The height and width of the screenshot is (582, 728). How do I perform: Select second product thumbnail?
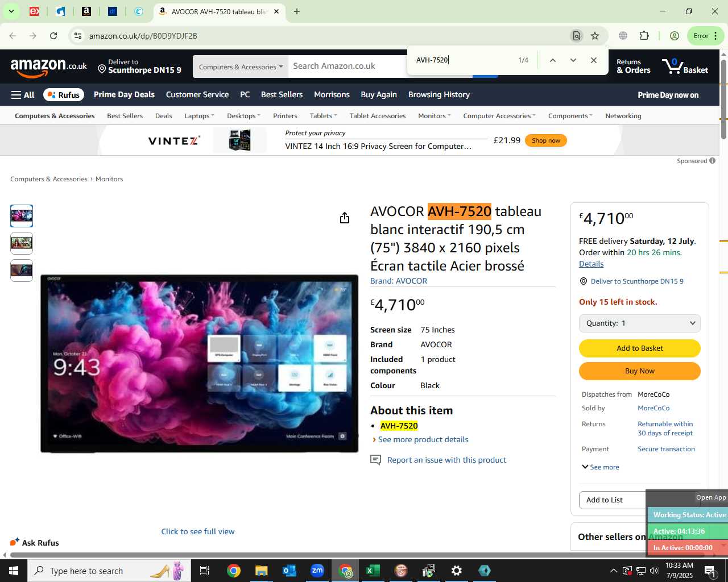click(x=22, y=243)
